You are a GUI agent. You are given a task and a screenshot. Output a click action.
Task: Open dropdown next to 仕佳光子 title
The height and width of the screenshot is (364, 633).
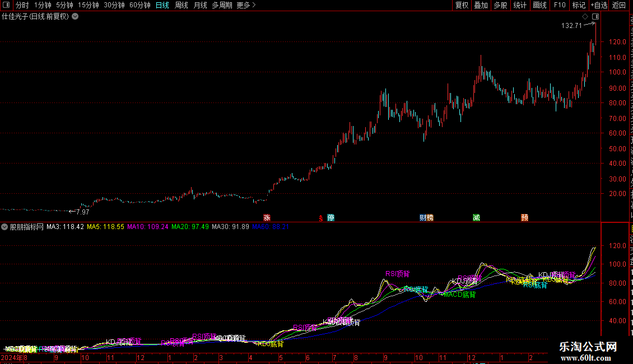[75, 17]
